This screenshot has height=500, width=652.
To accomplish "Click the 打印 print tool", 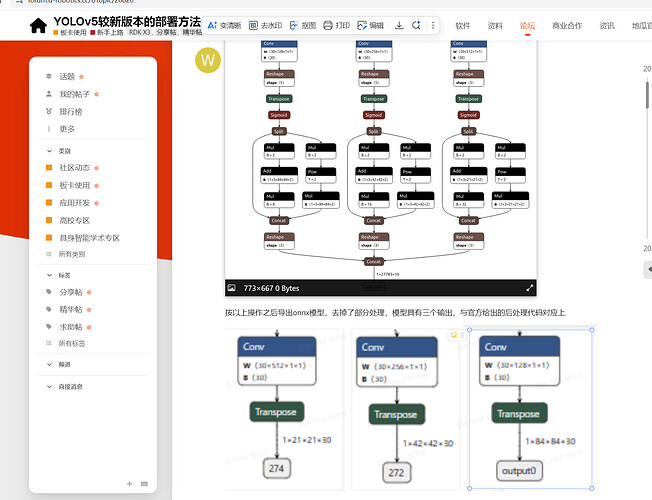I will pyautogui.click(x=337, y=25).
